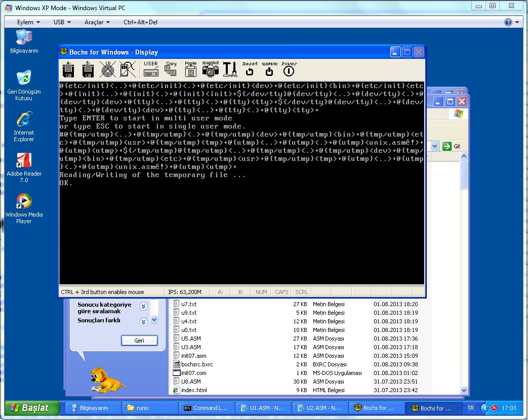Send Ctrl+Alt+Del to the virtual machine
The width and height of the screenshot is (528, 420).
pyautogui.click(x=140, y=22)
